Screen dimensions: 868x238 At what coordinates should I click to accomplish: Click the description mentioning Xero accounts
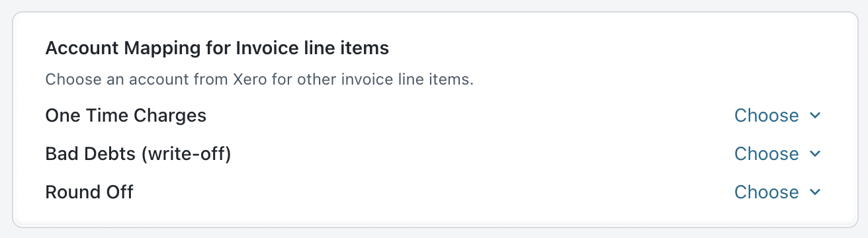pos(260,81)
